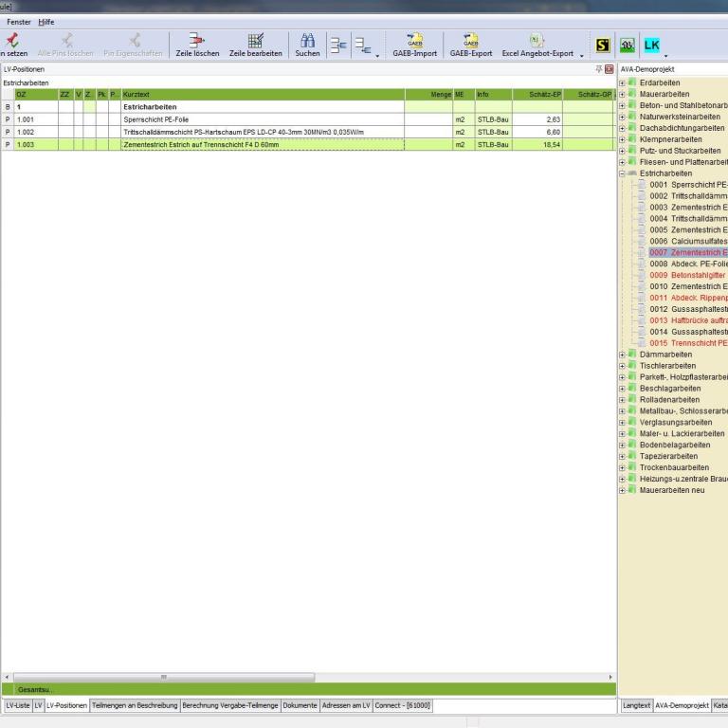Click the Zeile löschen toolbar icon
This screenshot has height=728, width=728.
(196, 41)
